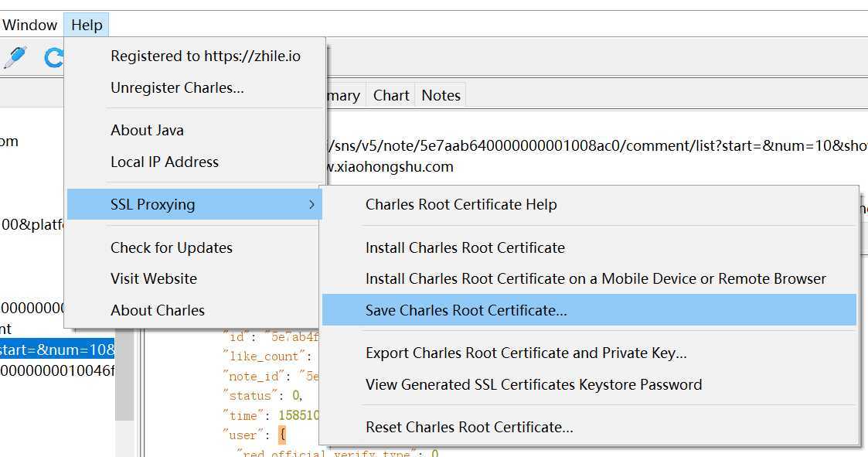The image size is (868, 457).
Task: Switch to the Chart tab
Action: click(x=391, y=95)
